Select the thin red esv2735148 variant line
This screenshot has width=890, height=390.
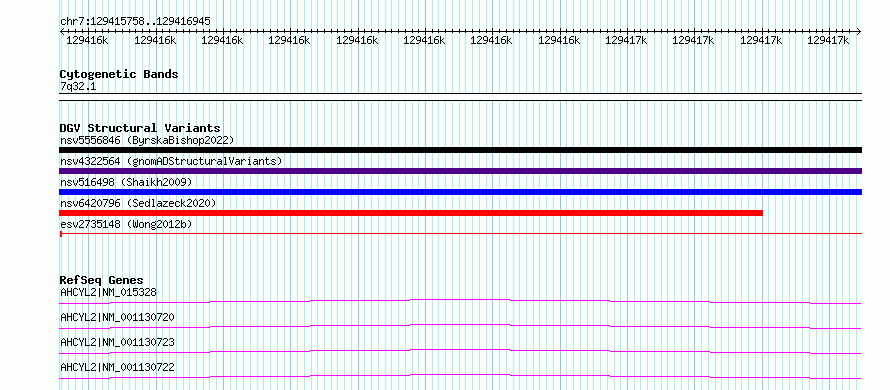coord(460,233)
